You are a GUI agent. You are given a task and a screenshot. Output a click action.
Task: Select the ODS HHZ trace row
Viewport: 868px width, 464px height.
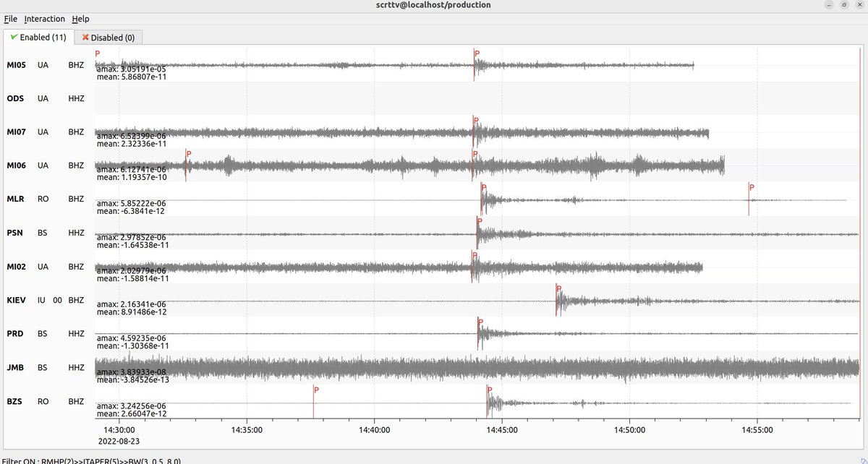[x=434, y=98]
